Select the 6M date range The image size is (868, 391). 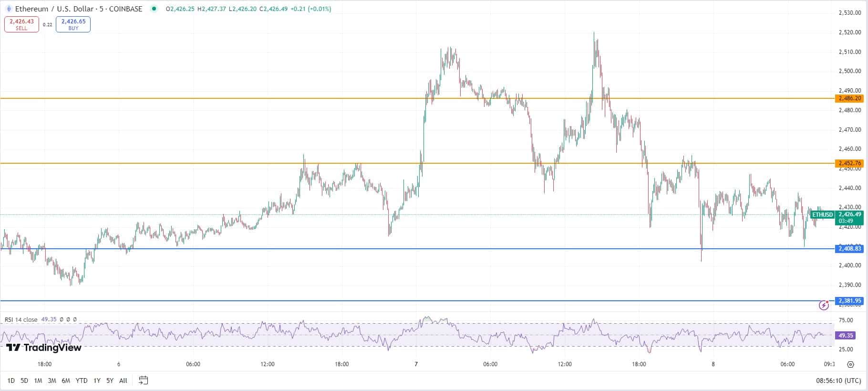coord(66,380)
